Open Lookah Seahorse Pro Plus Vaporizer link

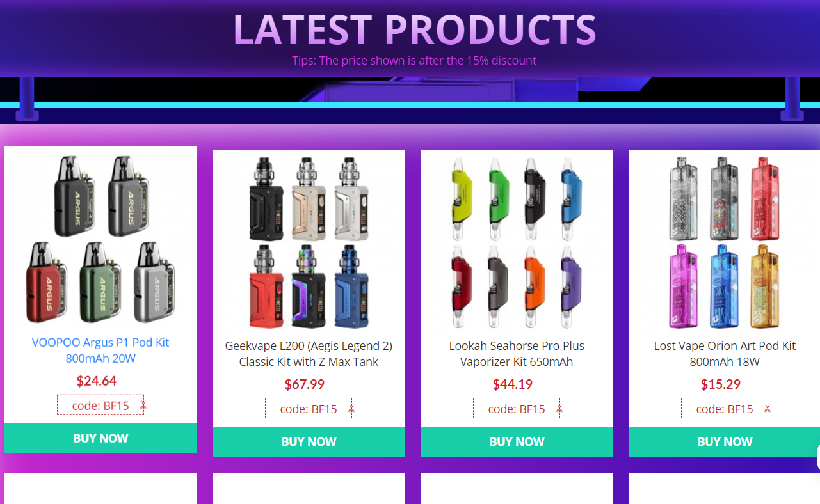click(517, 354)
